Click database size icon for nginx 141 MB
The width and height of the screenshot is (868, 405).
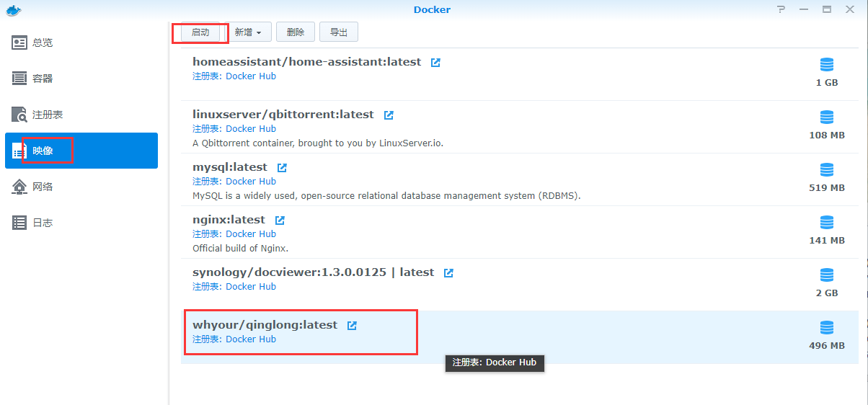827,223
